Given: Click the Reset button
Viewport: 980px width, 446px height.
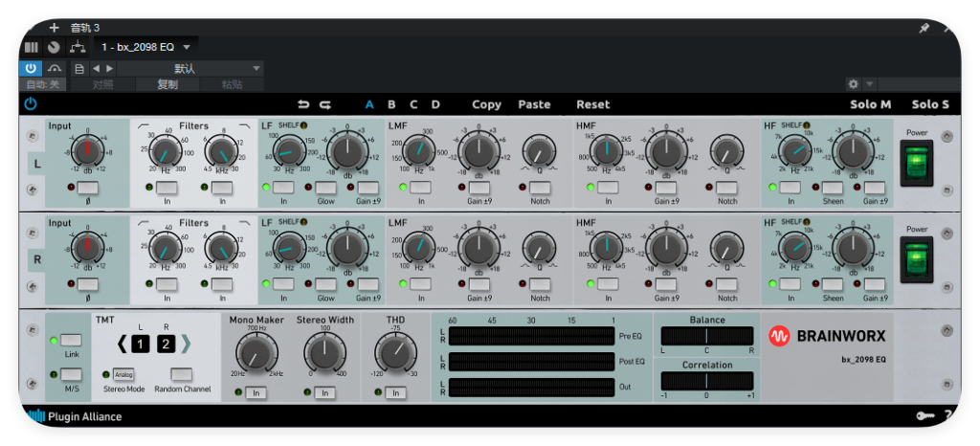Looking at the screenshot, I should (x=593, y=104).
